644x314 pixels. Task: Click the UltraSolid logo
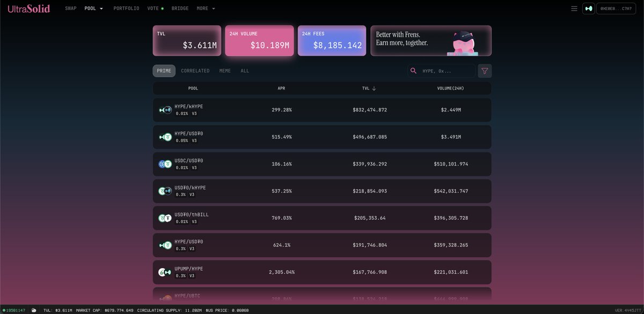(x=29, y=9)
